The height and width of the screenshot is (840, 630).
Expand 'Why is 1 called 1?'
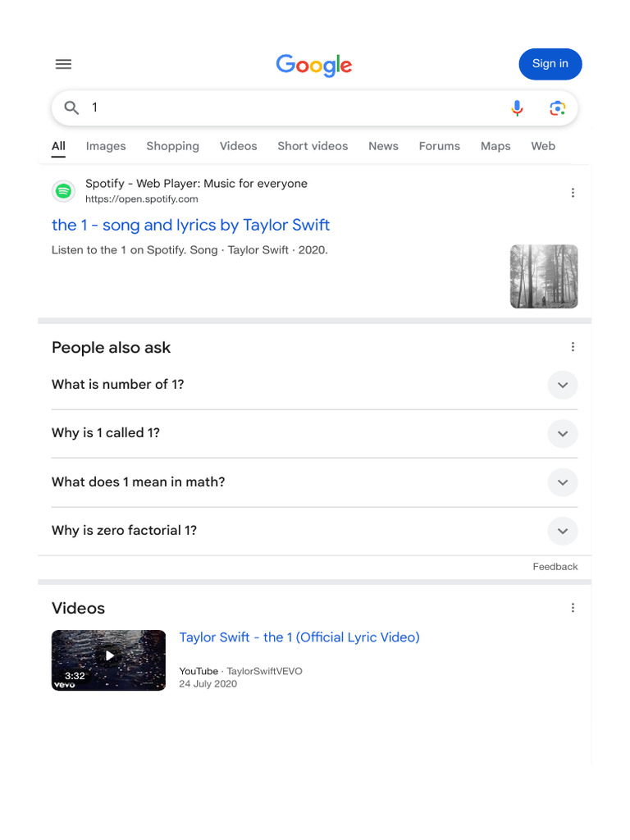[x=563, y=433]
